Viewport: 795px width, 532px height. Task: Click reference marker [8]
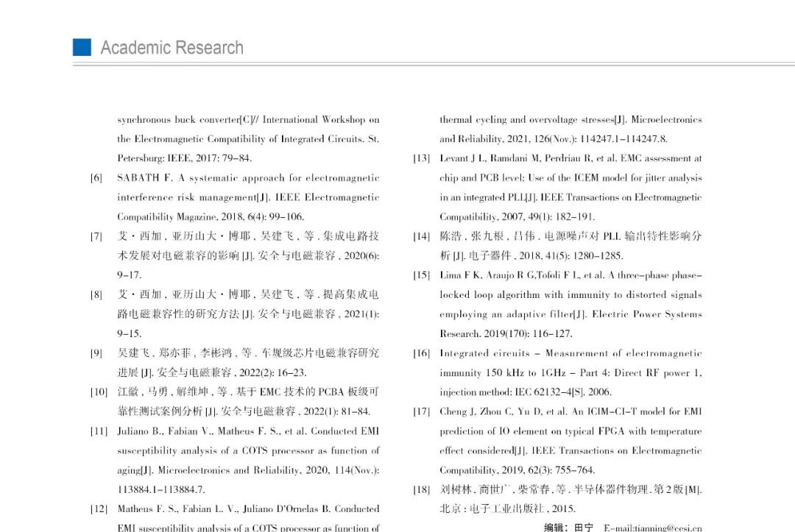pyautogui.click(x=96, y=294)
